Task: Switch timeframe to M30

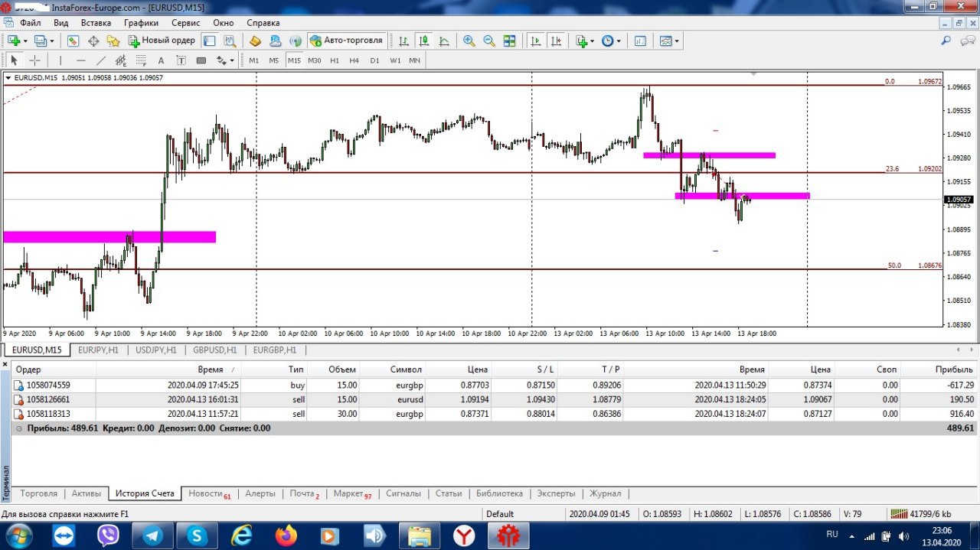Action: pos(314,60)
